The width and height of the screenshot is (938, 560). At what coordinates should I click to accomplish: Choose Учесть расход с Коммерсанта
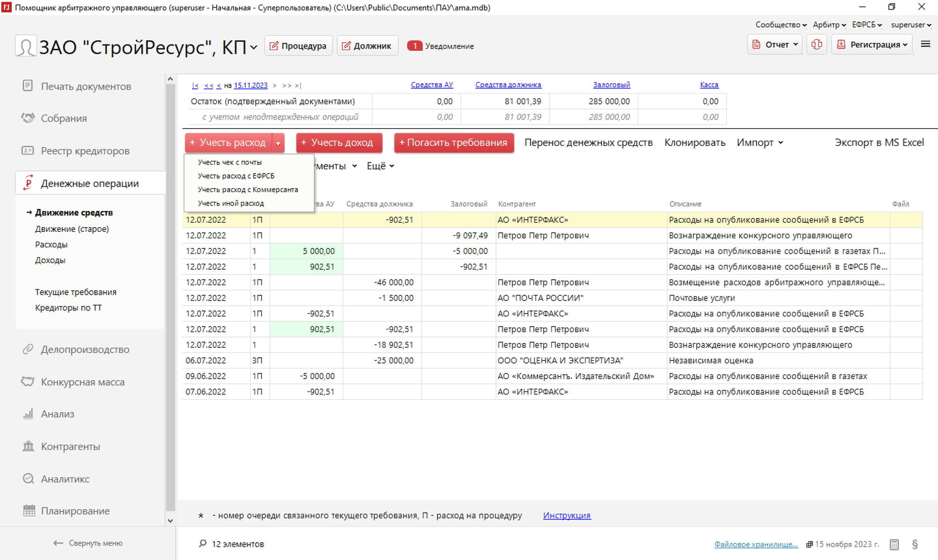[248, 190]
